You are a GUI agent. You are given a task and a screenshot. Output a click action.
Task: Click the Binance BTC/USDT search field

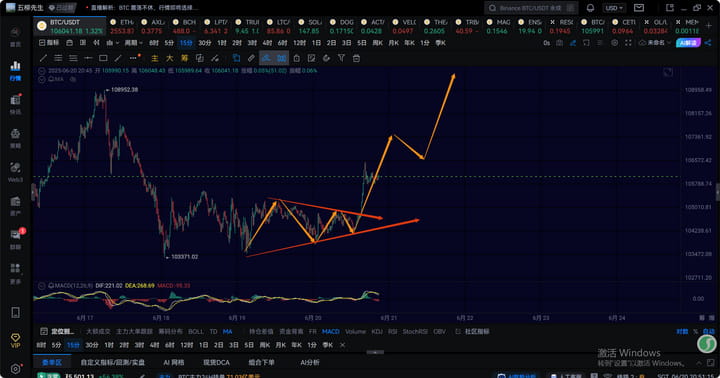[x=532, y=8]
